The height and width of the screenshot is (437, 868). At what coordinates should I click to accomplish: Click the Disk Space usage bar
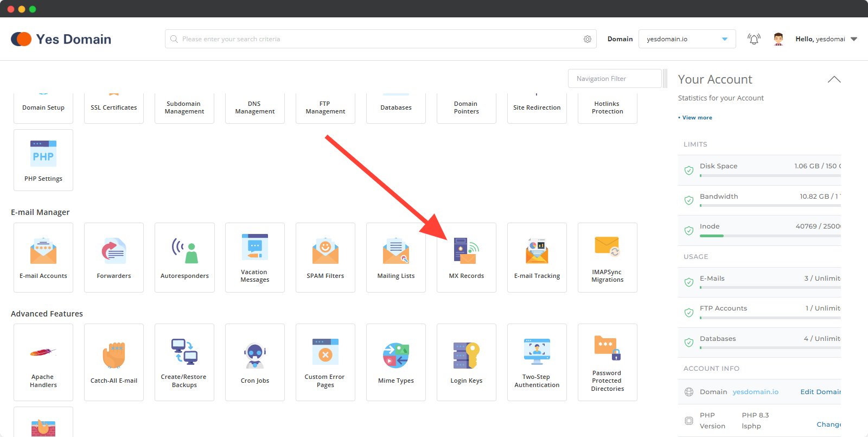pyautogui.click(x=770, y=176)
